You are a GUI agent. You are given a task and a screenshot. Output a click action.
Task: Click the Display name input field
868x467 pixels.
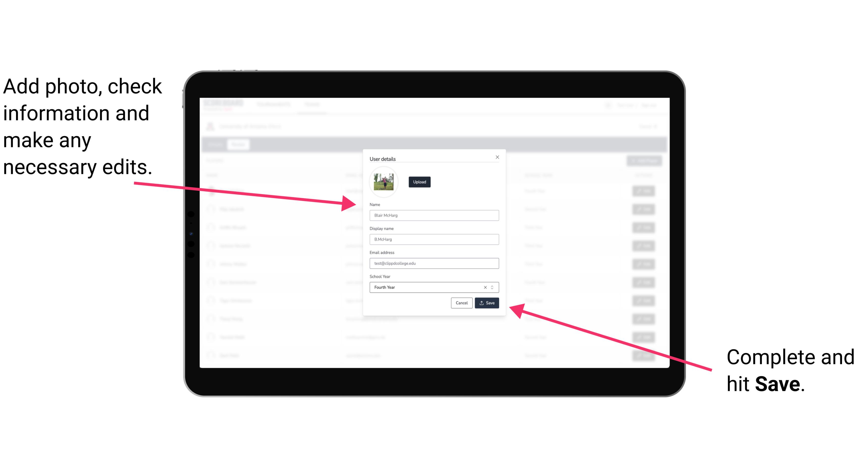(x=433, y=239)
